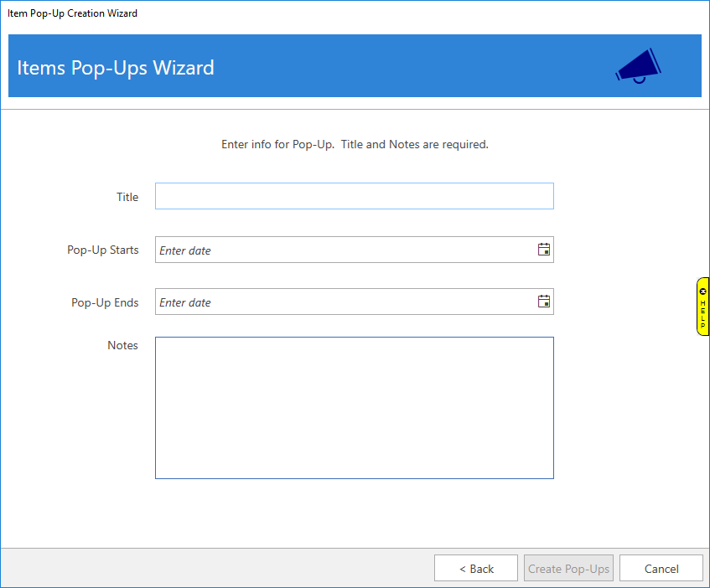Click into the Pop-Up Ends date field
This screenshot has width=710, height=588.
tap(344, 302)
